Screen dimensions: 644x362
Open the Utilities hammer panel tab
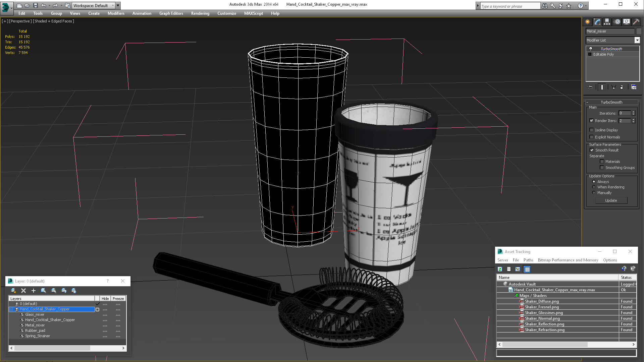[636, 22]
